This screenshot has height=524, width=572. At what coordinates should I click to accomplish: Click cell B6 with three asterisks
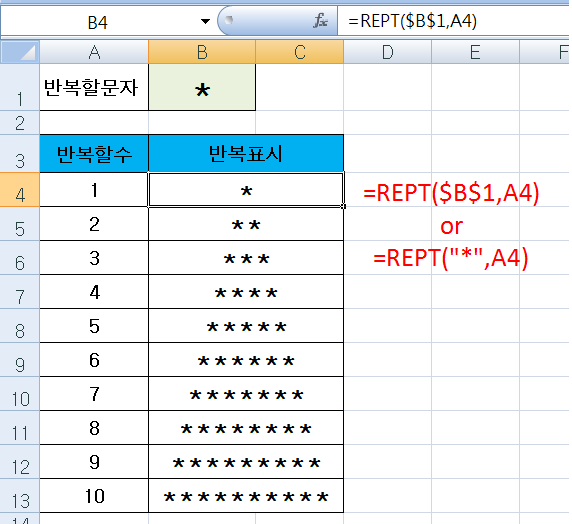(x=246, y=258)
